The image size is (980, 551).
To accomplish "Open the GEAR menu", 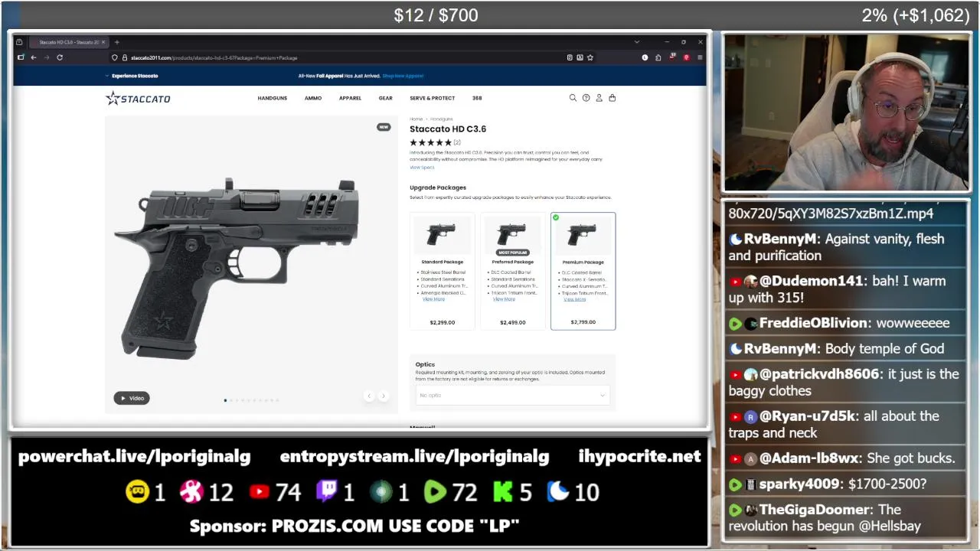I will pos(385,98).
